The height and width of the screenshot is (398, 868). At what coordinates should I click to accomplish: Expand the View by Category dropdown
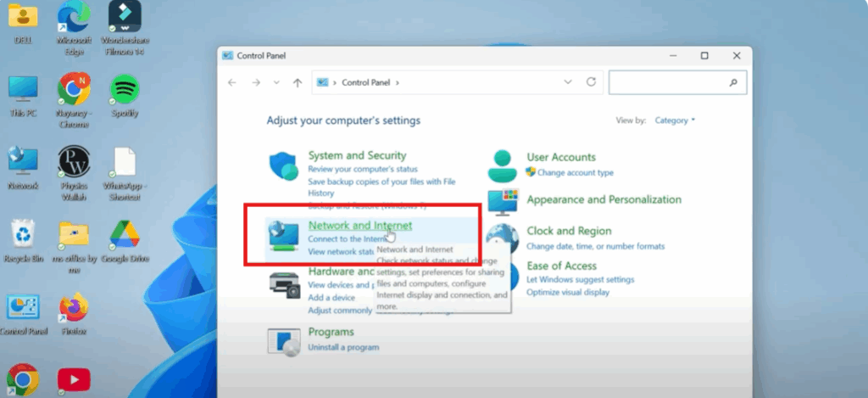675,121
